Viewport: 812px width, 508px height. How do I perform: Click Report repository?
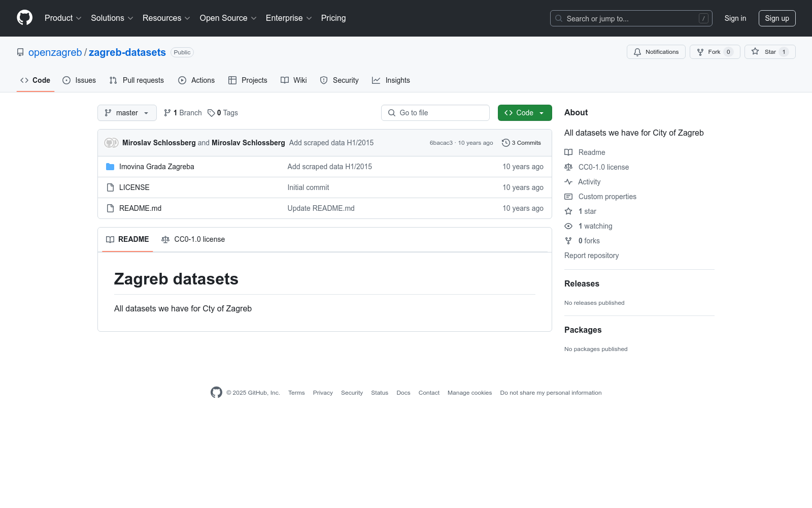click(x=591, y=256)
